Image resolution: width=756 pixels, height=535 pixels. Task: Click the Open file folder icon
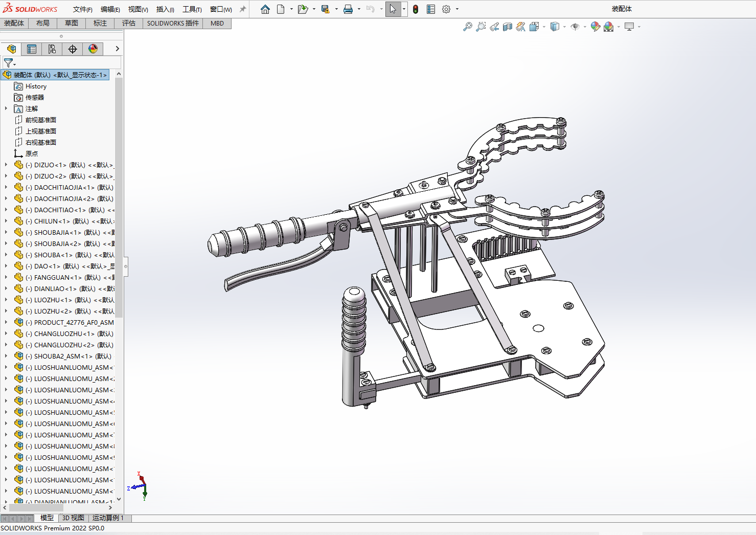tap(303, 9)
